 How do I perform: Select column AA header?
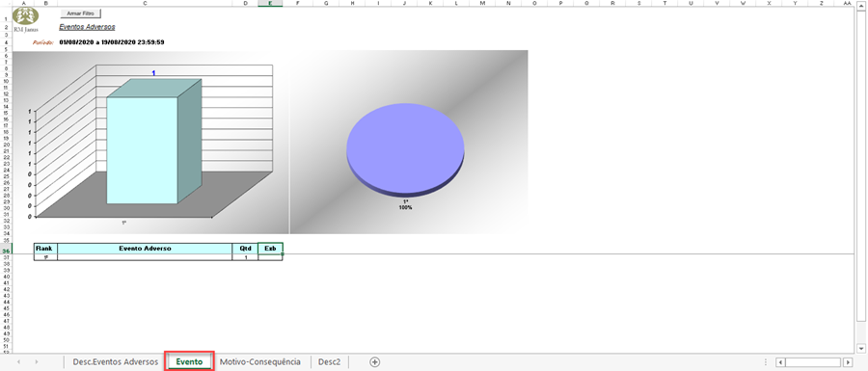[x=847, y=3]
